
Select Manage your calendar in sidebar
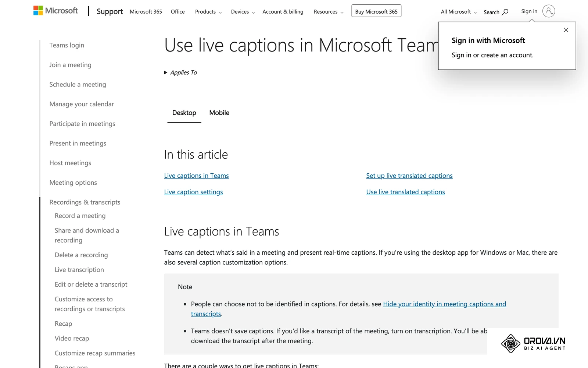pos(82,104)
